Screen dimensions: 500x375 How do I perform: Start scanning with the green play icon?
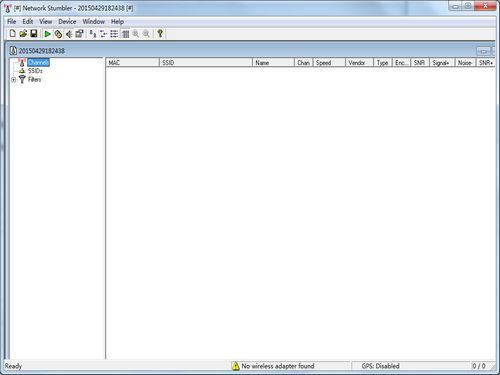point(47,34)
